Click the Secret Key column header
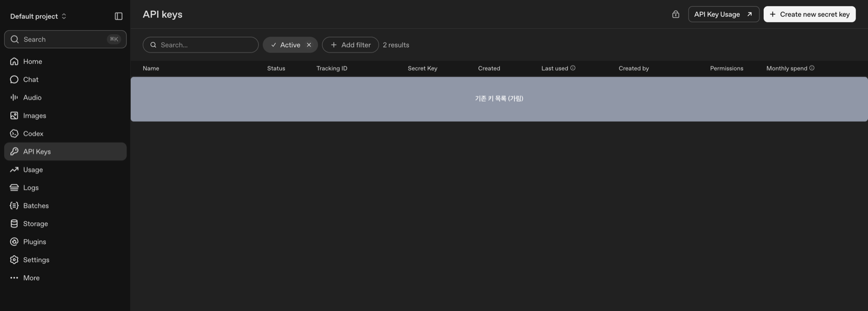Image resolution: width=868 pixels, height=311 pixels. [x=422, y=68]
